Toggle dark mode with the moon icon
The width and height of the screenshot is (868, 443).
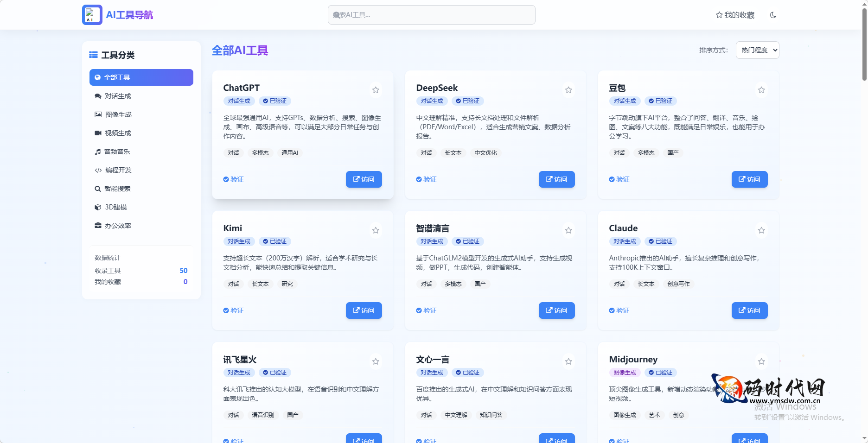click(773, 15)
